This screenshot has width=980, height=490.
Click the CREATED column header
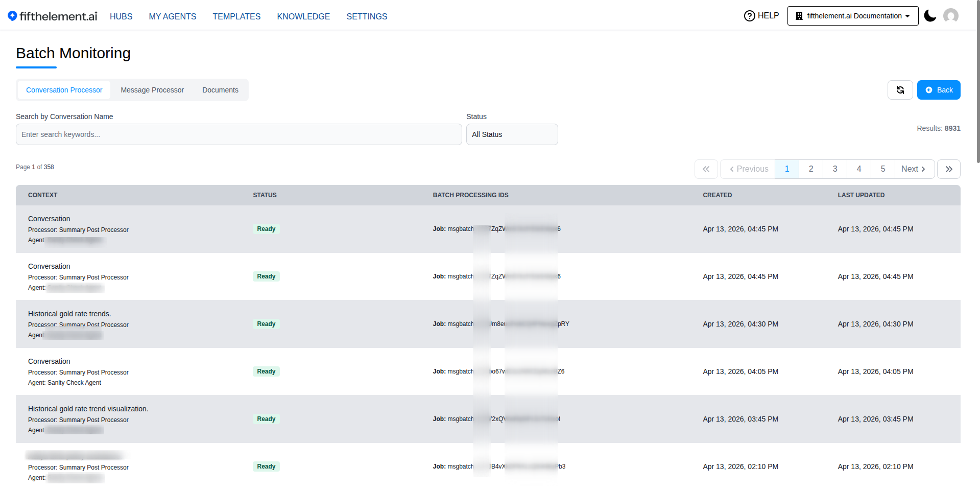tap(717, 195)
